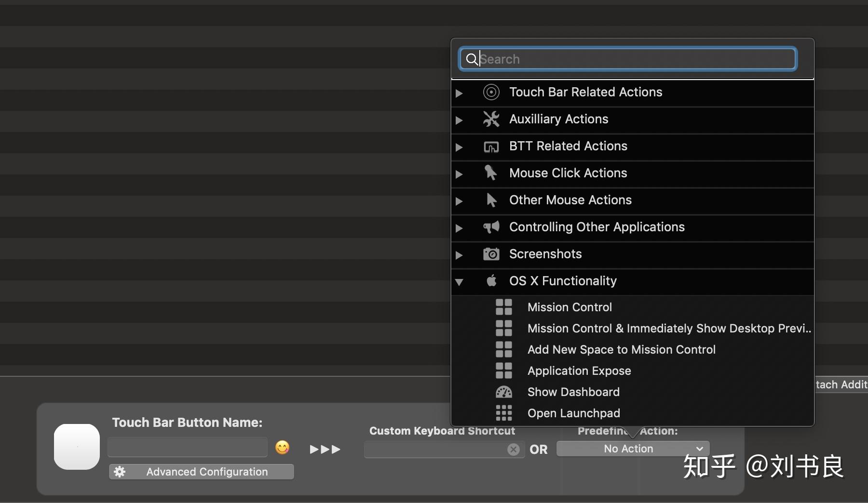The height and width of the screenshot is (503, 868).
Task: Click the BTT Related Actions label
Action: (x=568, y=146)
